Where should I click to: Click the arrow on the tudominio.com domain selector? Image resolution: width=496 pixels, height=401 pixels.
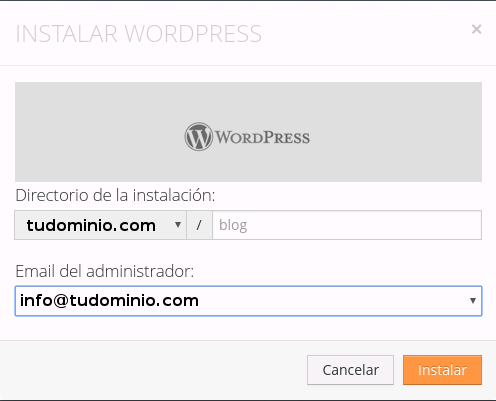pyautogui.click(x=178, y=225)
